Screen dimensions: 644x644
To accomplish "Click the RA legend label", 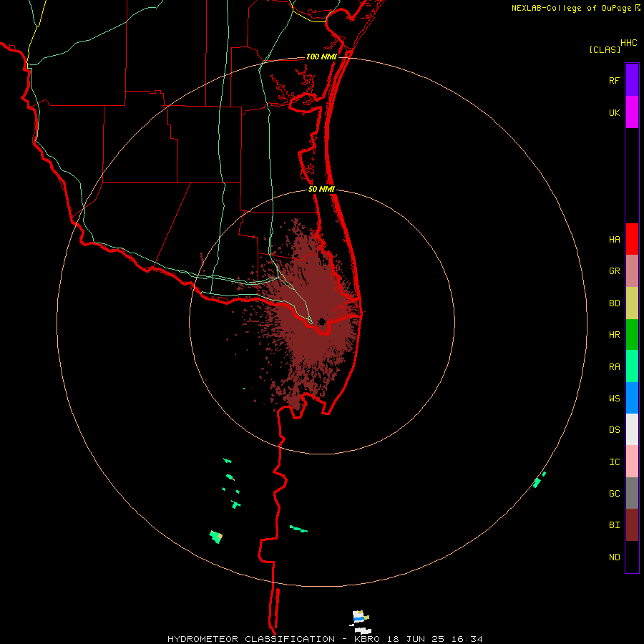I will 614,367.
